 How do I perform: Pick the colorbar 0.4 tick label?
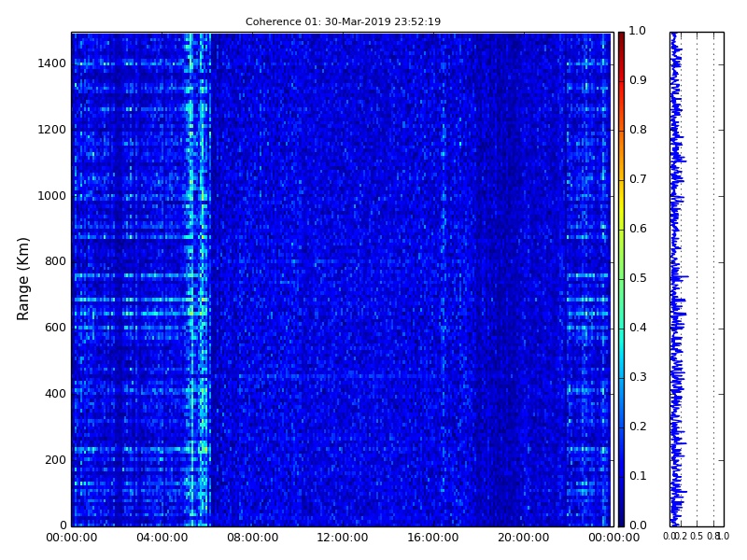click(x=638, y=328)
